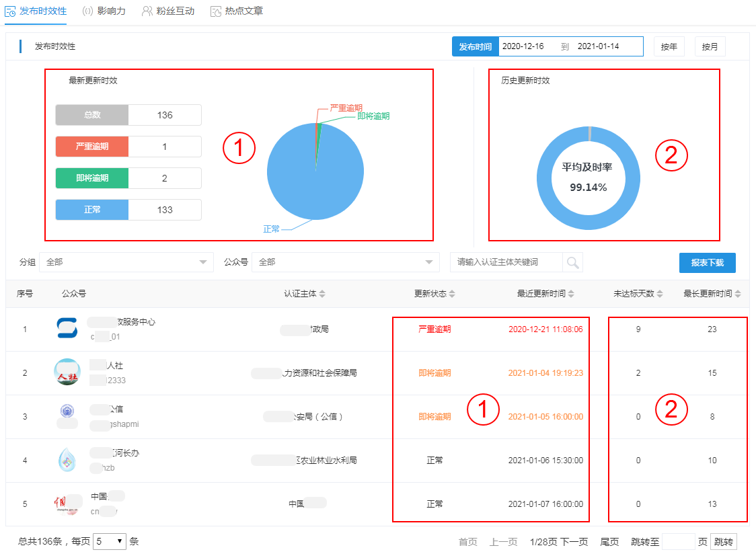Screen dimensions: 756x554
Task: Sort by 更新状态 column arrows
Action: point(452,294)
